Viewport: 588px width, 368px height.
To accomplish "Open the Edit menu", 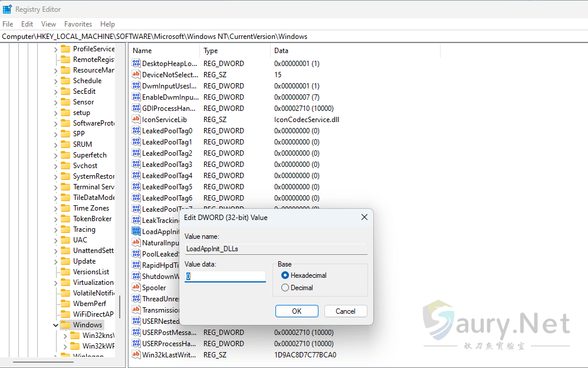I will (x=27, y=24).
